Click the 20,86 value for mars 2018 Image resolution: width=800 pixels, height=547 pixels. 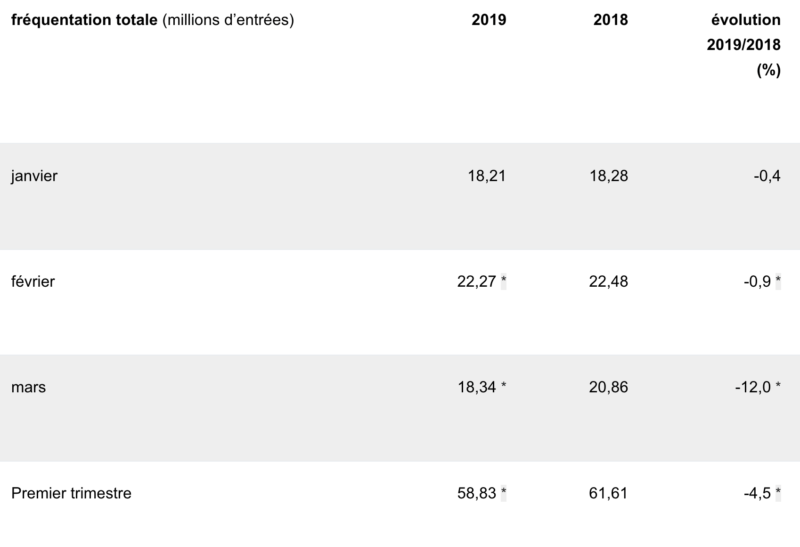[610, 387]
